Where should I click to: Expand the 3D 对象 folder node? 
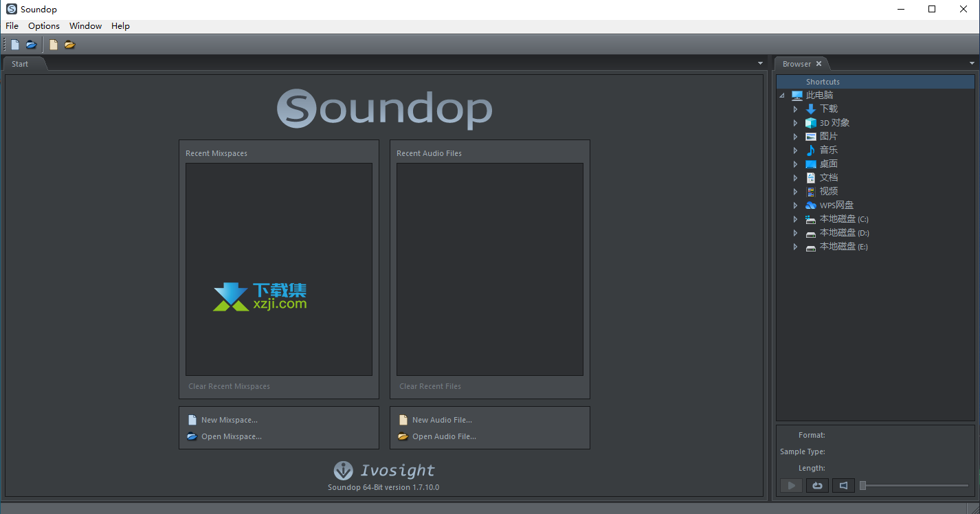tap(796, 123)
